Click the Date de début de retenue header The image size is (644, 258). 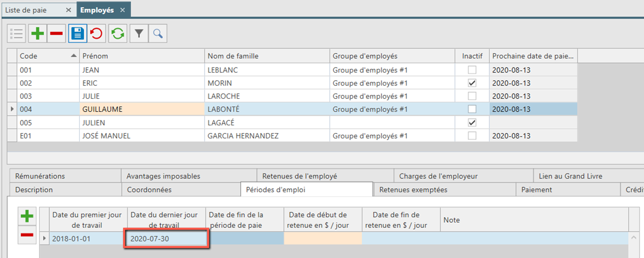[x=323, y=220]
